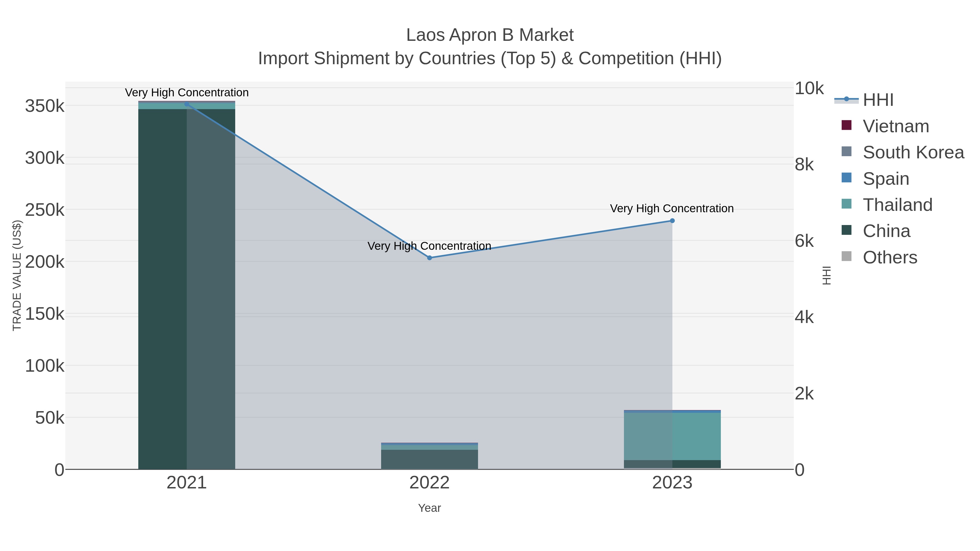
Task: Select the 2021 China bar segment
Action: pyautogui.click(x=187, y=289)
